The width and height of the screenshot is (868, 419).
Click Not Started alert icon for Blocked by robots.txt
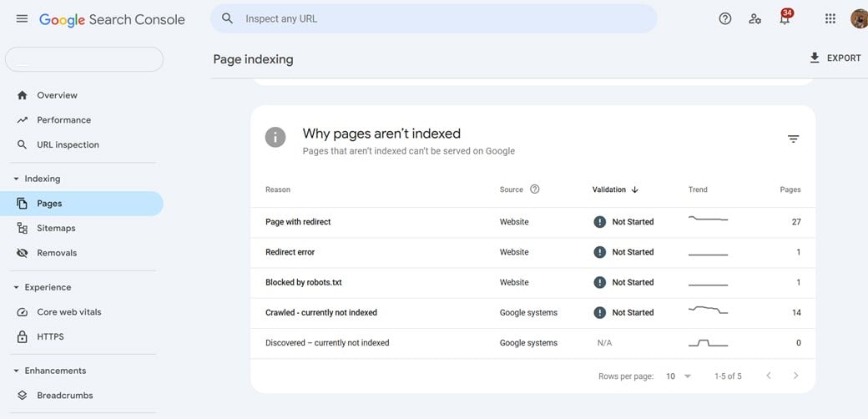pos(599,282)
